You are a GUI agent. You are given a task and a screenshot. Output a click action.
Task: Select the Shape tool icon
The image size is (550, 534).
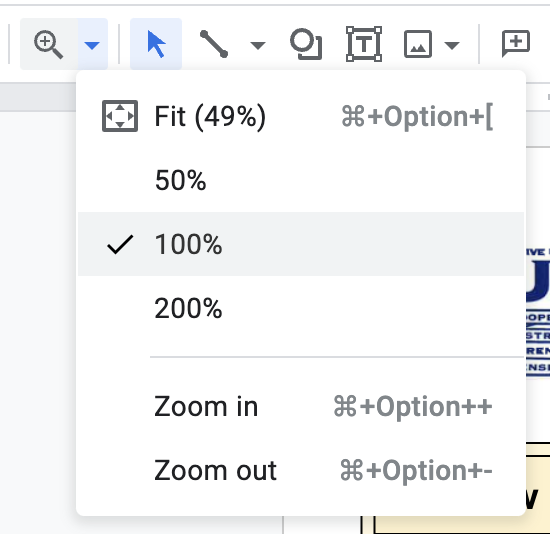[x=306, y=44]
